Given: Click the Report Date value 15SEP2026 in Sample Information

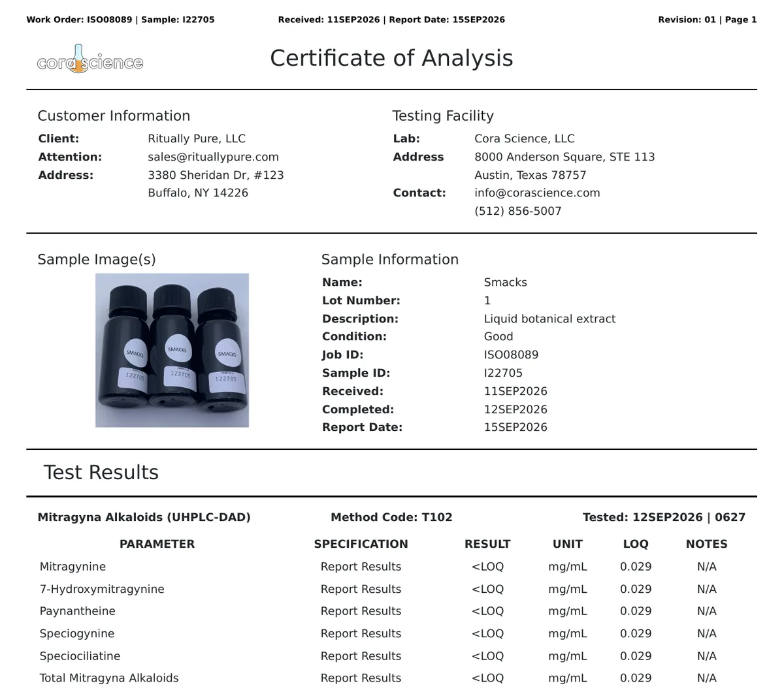Looking at the screenshot, I should [x=515, y=427].
